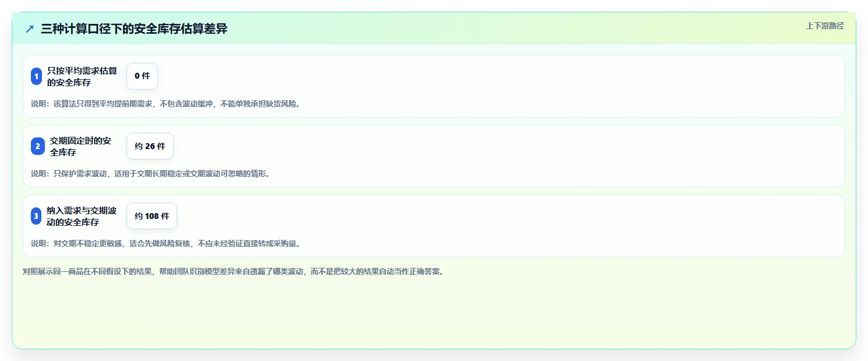Select the 约 108 件 value chip
This screenshot has height=361, width=868.
point(152,216)
